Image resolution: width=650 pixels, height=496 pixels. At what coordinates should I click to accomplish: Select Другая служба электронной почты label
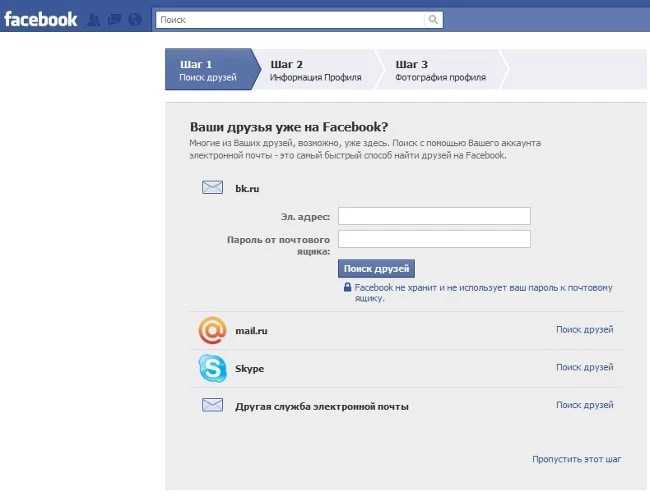point(322,406)
